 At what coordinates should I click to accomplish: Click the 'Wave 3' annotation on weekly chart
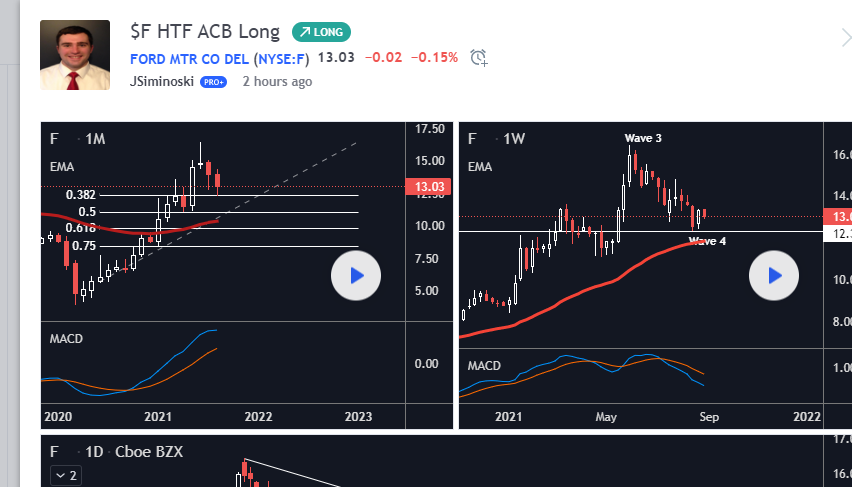(x=643, y=138)
